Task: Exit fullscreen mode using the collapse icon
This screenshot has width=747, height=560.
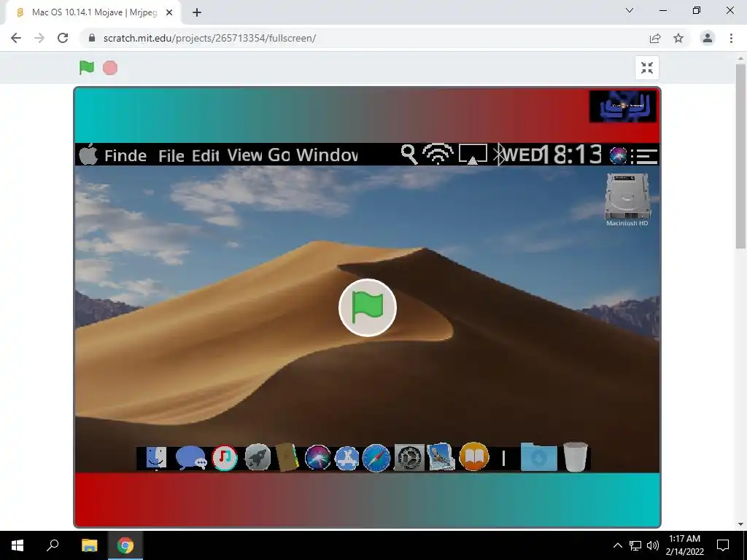Action: [647, 68]
